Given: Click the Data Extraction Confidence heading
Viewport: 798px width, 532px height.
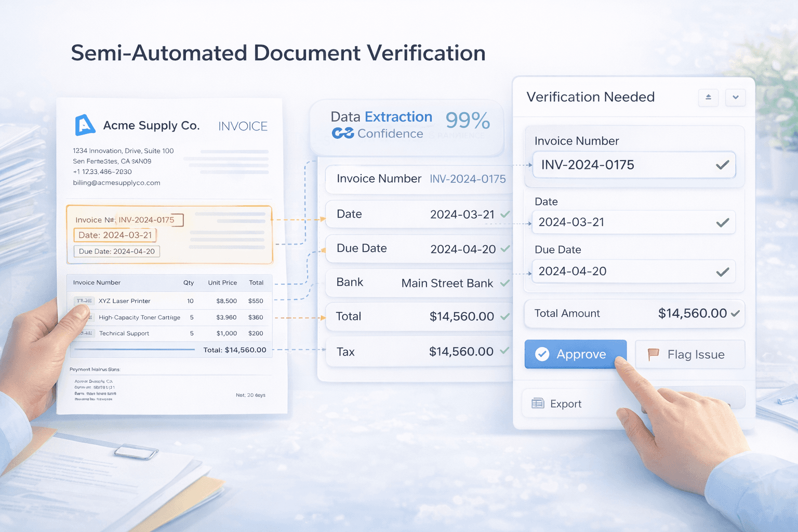Looking at the screenshot, I should pos(382,125).
